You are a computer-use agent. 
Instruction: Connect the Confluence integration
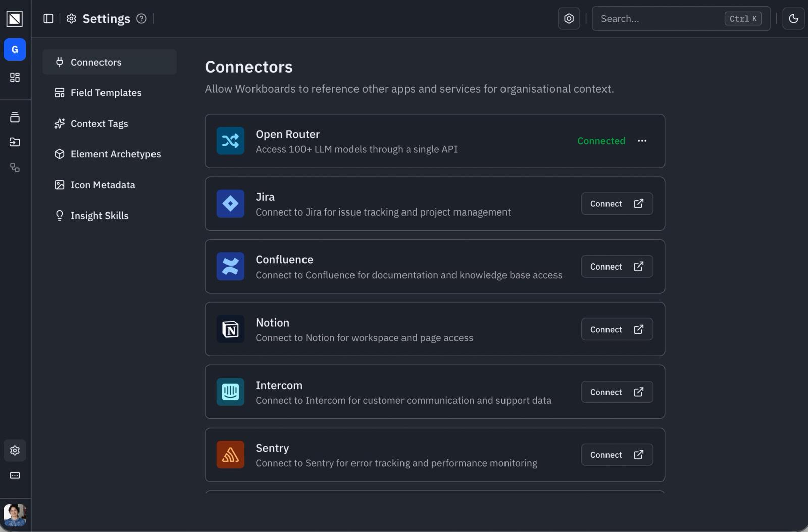click(617, 267)
